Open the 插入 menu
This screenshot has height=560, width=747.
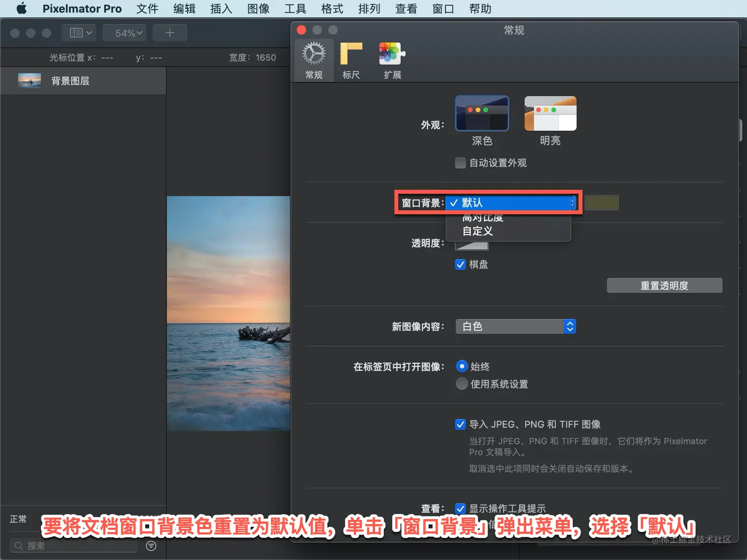click(x=221, y=8)
